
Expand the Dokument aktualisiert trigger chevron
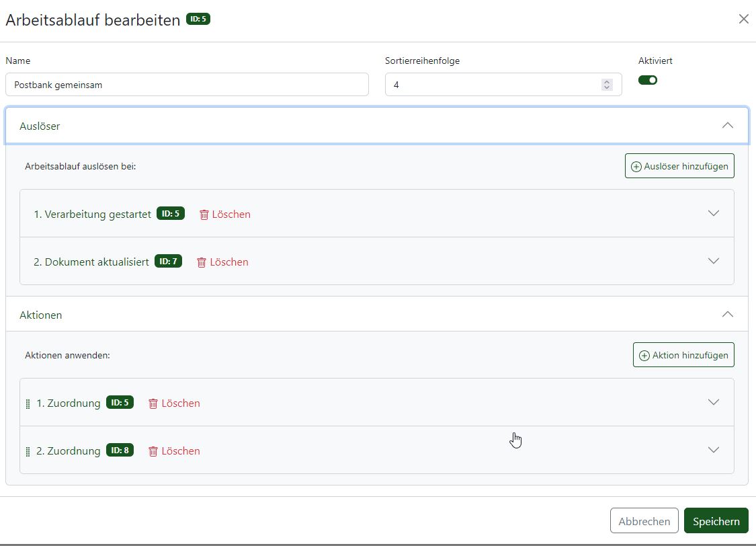(714, 261)
